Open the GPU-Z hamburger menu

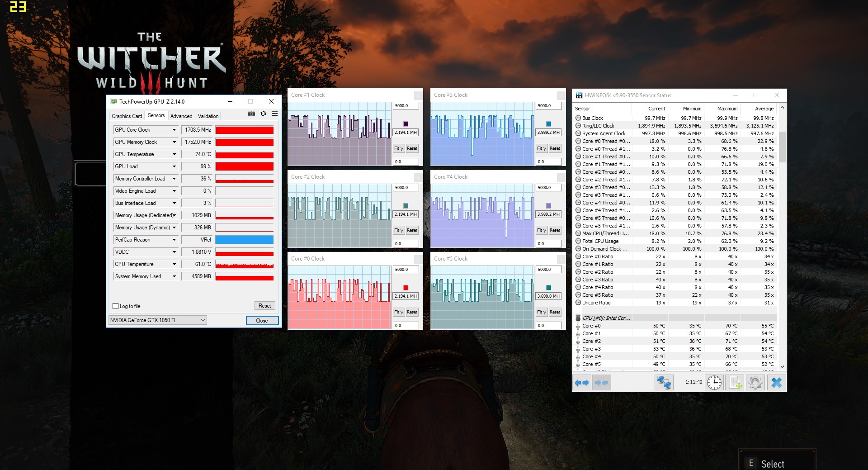tap(274, 114)
